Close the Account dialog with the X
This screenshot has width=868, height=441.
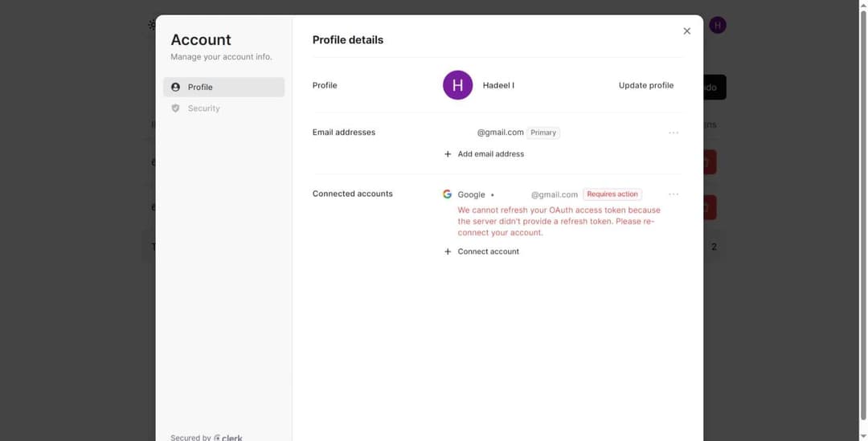pyautogui.click(x=686, y=31)
